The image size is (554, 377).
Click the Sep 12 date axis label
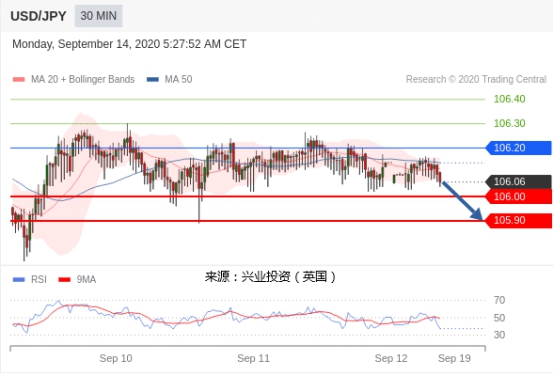391,358
